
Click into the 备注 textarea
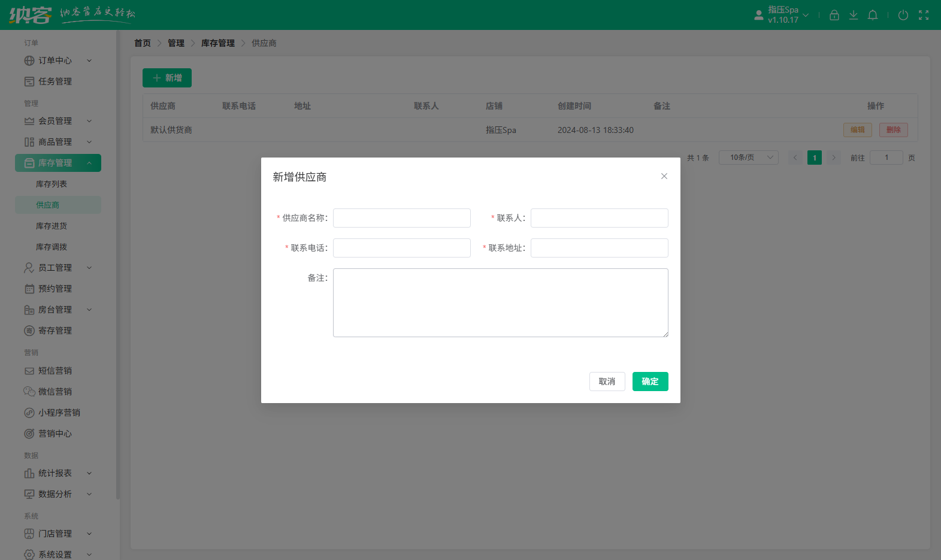(500, 302)
